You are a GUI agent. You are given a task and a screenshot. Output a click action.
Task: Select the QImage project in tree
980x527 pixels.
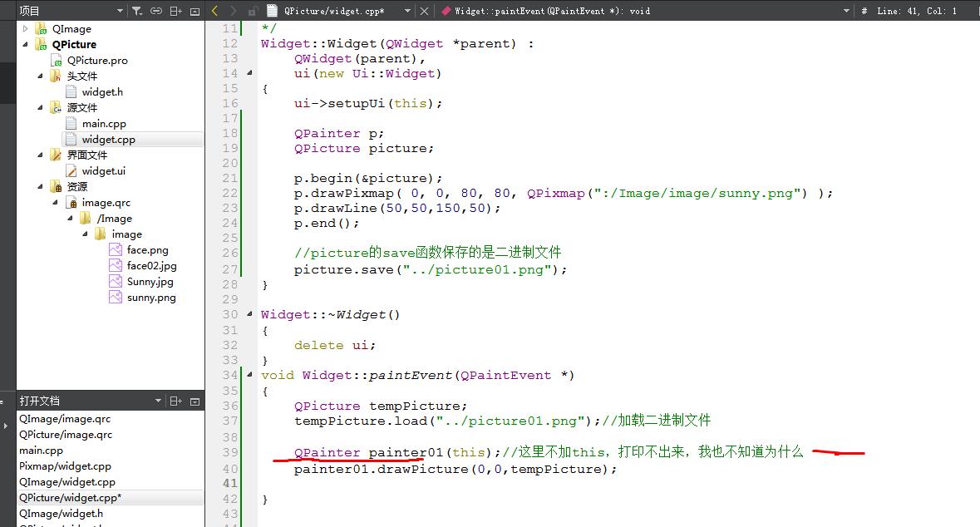pos(71,29)
